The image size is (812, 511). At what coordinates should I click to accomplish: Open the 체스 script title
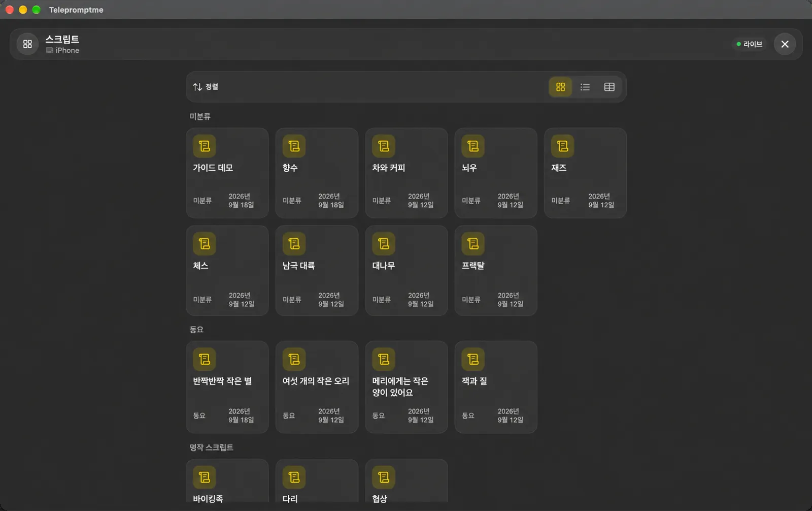[200, 266]
